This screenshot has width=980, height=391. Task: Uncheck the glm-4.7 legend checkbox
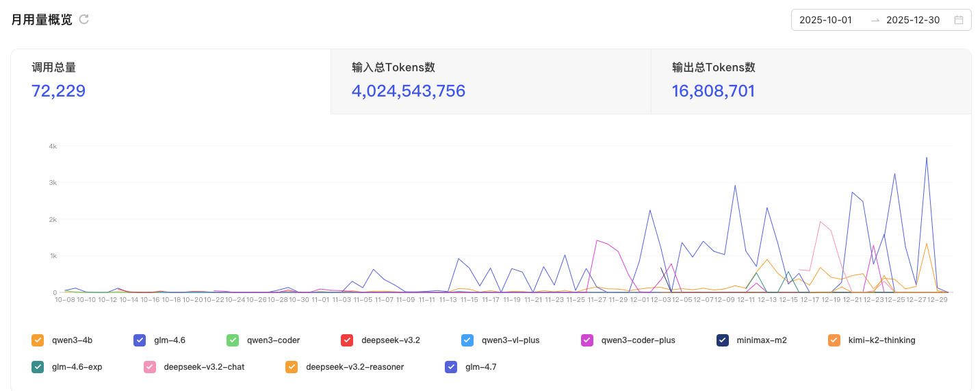click(x=451, y=366)
